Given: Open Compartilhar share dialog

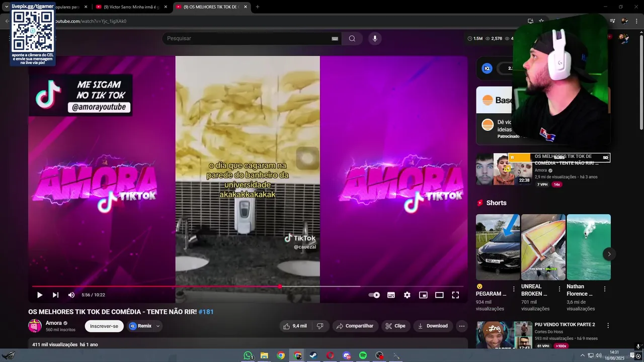Looking at the screenshot, I should click(x=355, y=326).
